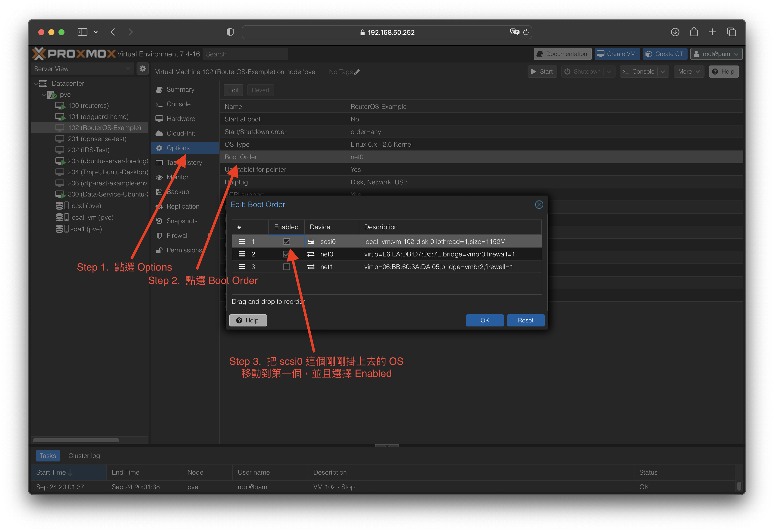This screenshot has width=774, height=532.
Task: Expand the root@pam user menu
Action: pyautogui.click(x=716, y=54)
